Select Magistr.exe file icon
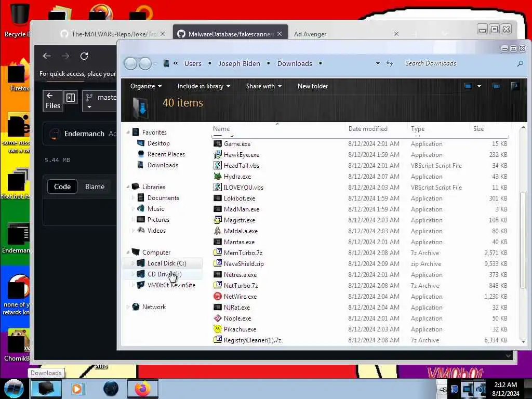Viewport: 532px width, 399px height. [218, 220]
